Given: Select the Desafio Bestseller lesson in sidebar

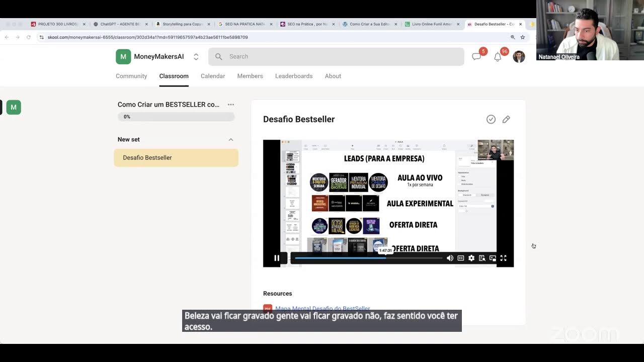Looking at the screenshot, I should (176, 157).
